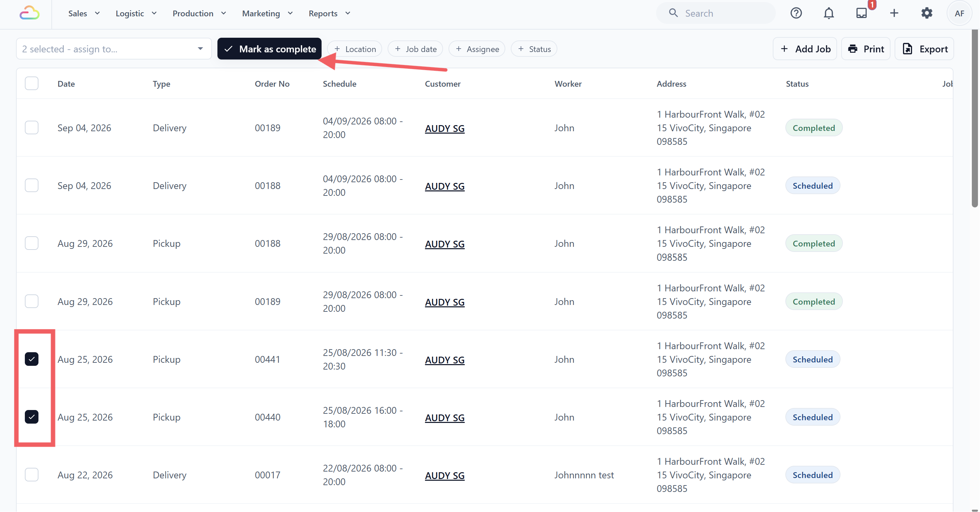Screen dimensions: 980x512
Task: Click the Add Job button
Action: (805, 49)
